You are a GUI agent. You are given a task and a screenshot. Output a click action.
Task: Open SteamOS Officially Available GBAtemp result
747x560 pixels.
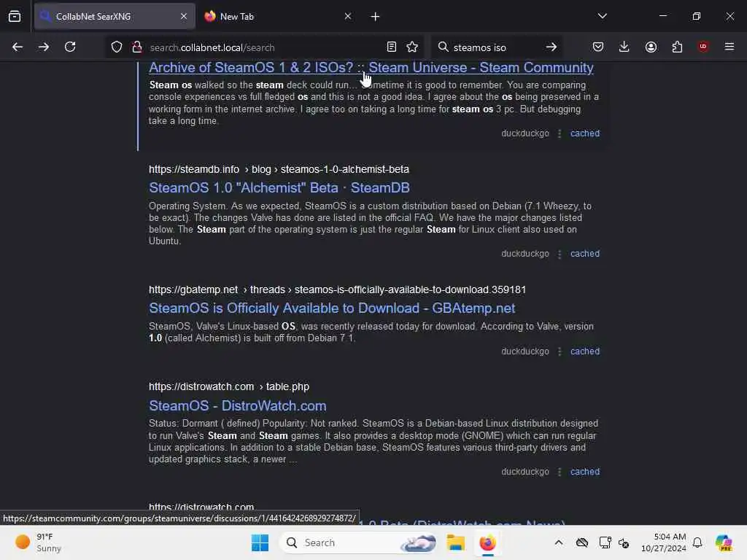point(332,308)
